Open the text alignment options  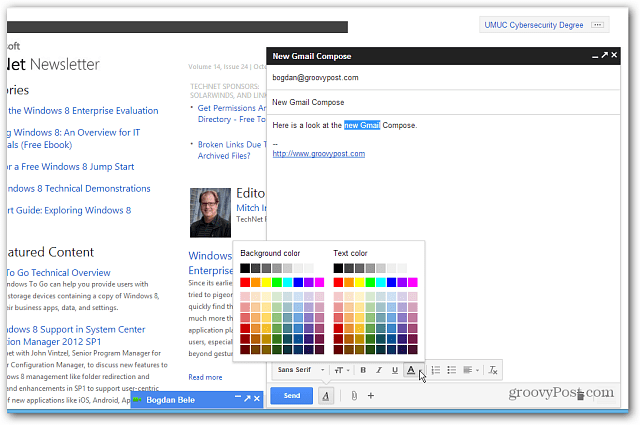pyautogui.click(x=471, y=370)
